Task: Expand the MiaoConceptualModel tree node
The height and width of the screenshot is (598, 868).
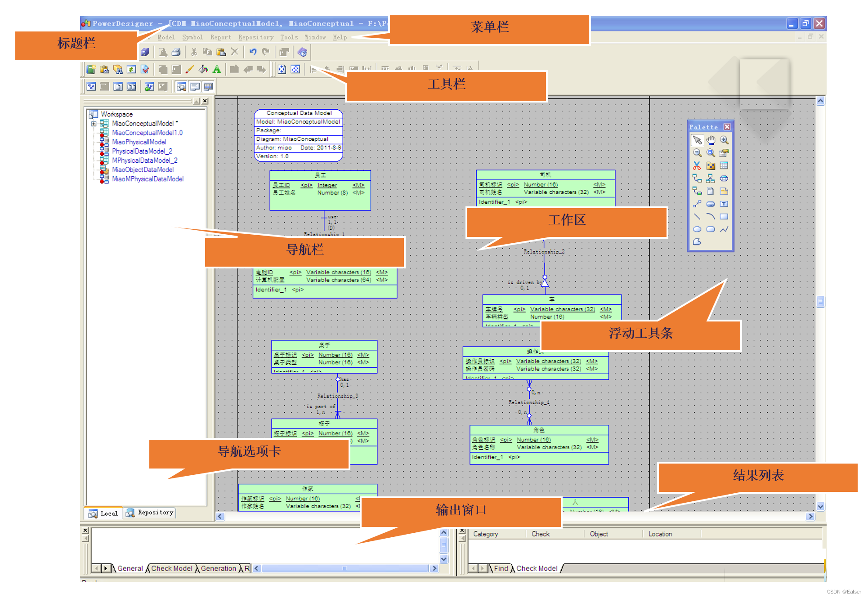Action: [x=94, y=124]
